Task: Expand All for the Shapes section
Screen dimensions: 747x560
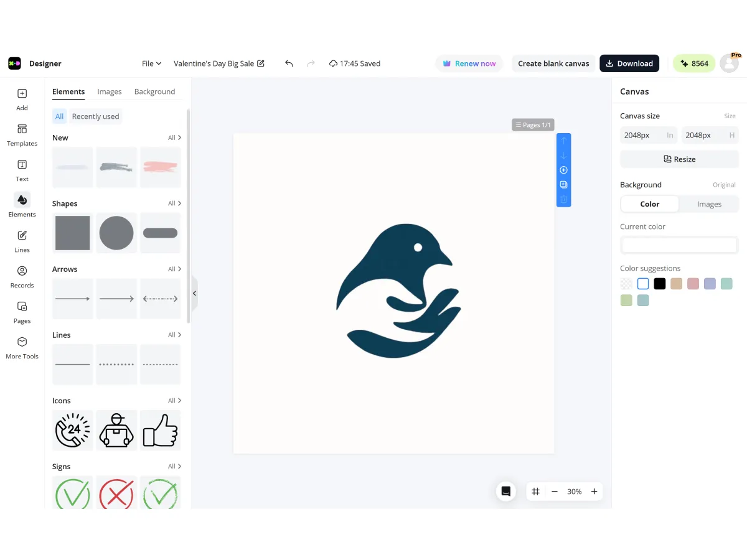Action: click(x=174, y=203)
